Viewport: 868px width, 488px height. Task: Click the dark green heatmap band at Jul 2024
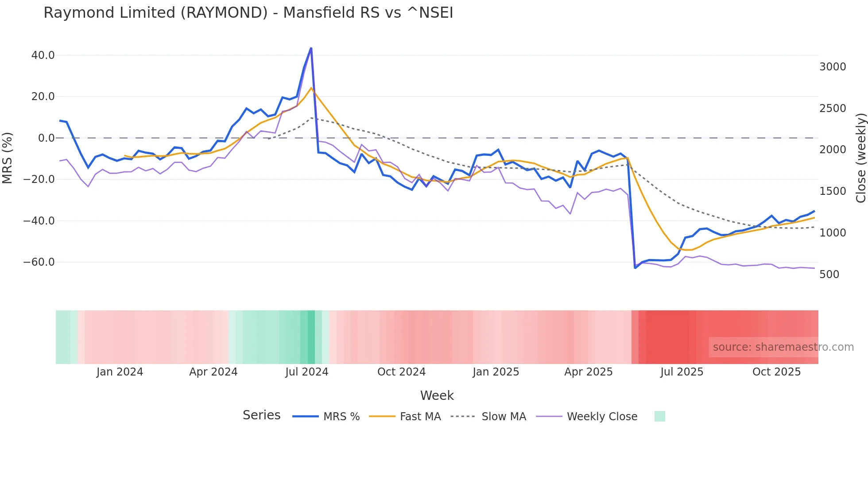311,337
